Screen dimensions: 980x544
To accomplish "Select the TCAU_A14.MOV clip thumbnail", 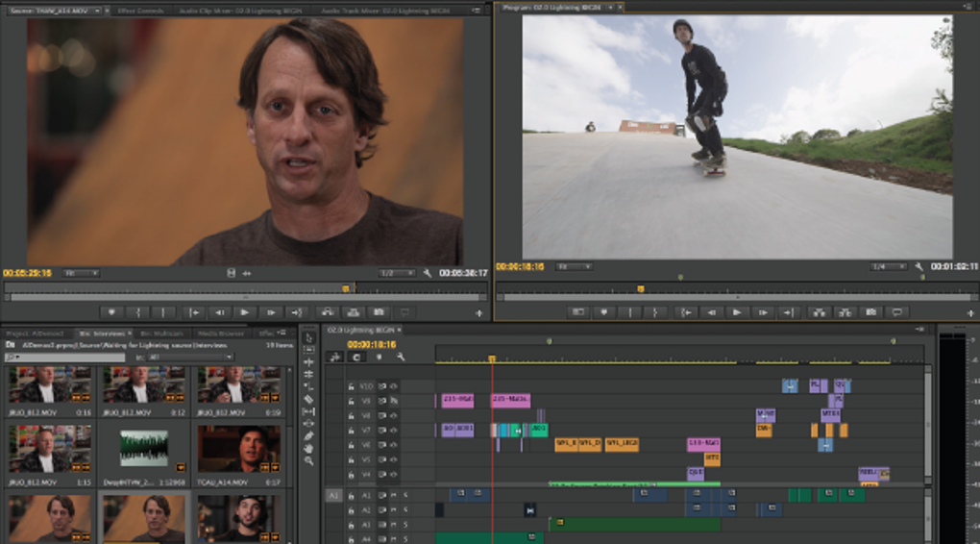I will (x=239, y=447).
